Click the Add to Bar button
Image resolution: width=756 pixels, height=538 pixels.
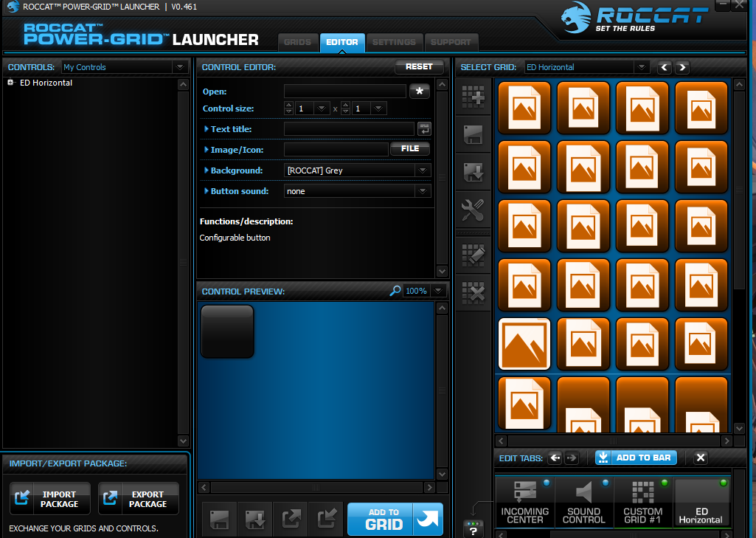pyautogui.click(x=636, y=458)
